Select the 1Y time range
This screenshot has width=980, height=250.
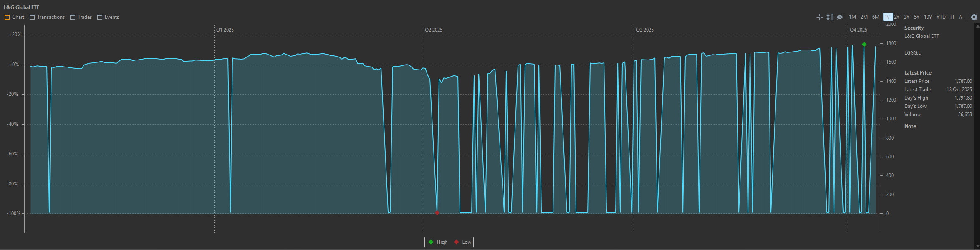pyautogui.click(x=887, y=17)
